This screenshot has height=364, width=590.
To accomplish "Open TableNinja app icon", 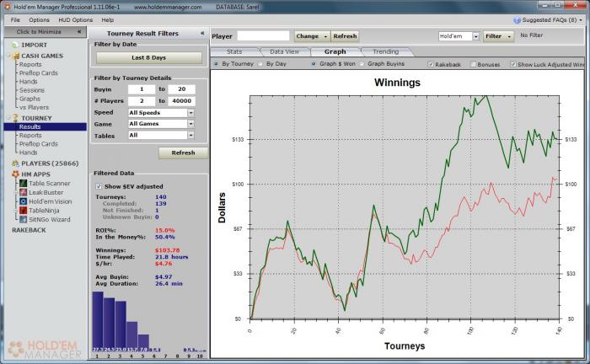I will 24,210.
